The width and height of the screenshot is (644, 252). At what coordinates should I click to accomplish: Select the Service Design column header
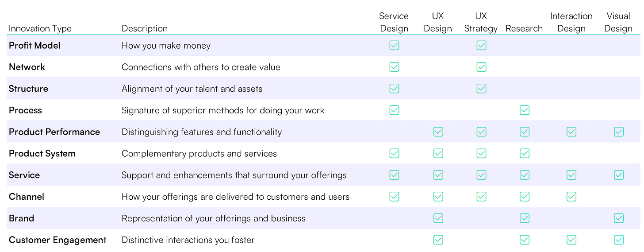tap(394, 22)
